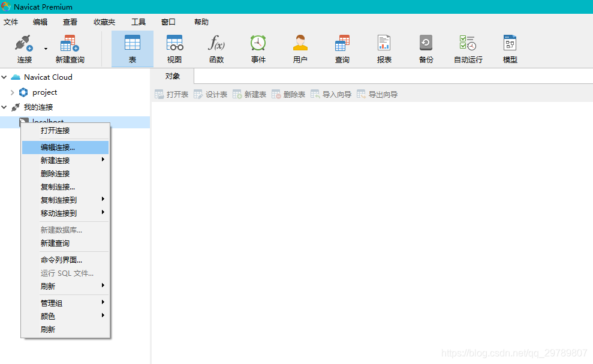Choose 新建连接 from context menu
Image resolution: width=593 pixels, height=364 pixels.
point(65,161)
